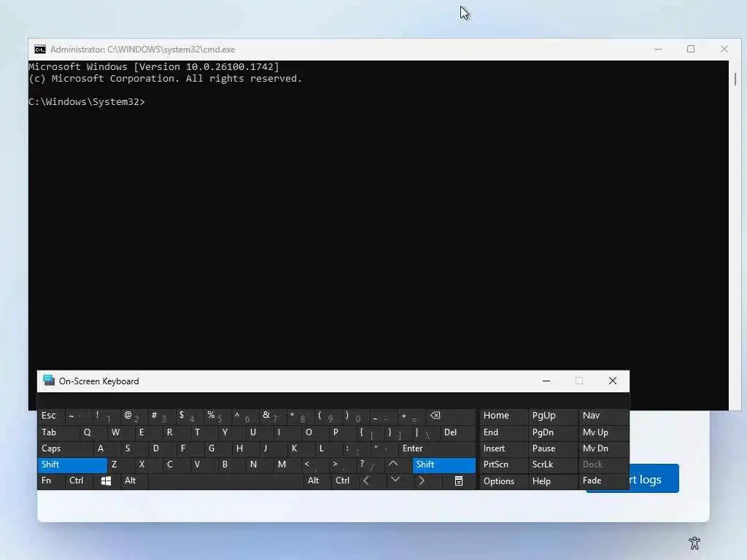747x560 pixels.
Task: Click the Mv Dn key
Action: [x=603, y=448]
